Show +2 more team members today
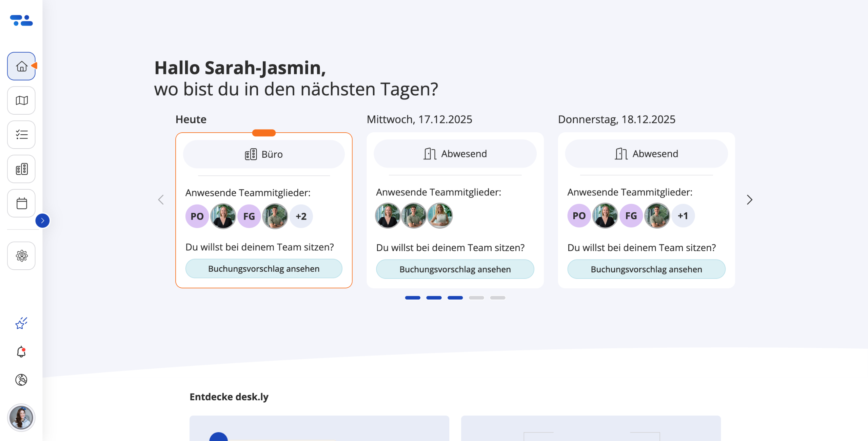 [x=301, y=216]
